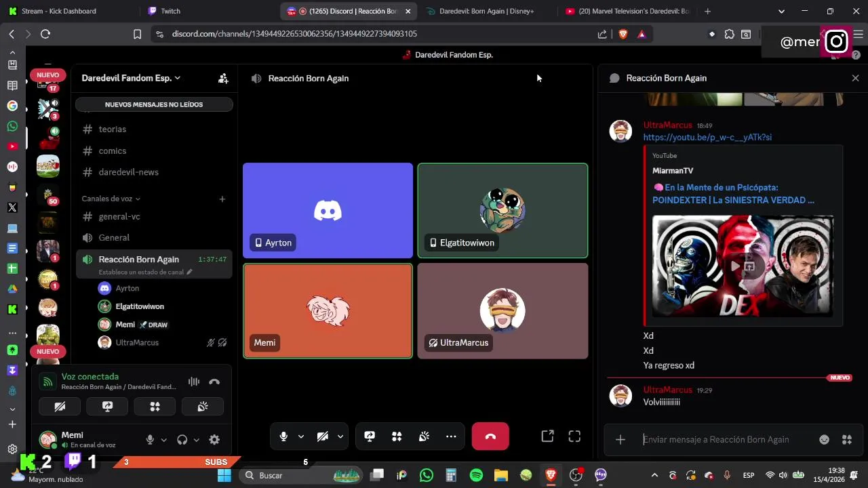Open browser extensions puzzle icon
Screen dimensions: 868x488
coord(729,34)
